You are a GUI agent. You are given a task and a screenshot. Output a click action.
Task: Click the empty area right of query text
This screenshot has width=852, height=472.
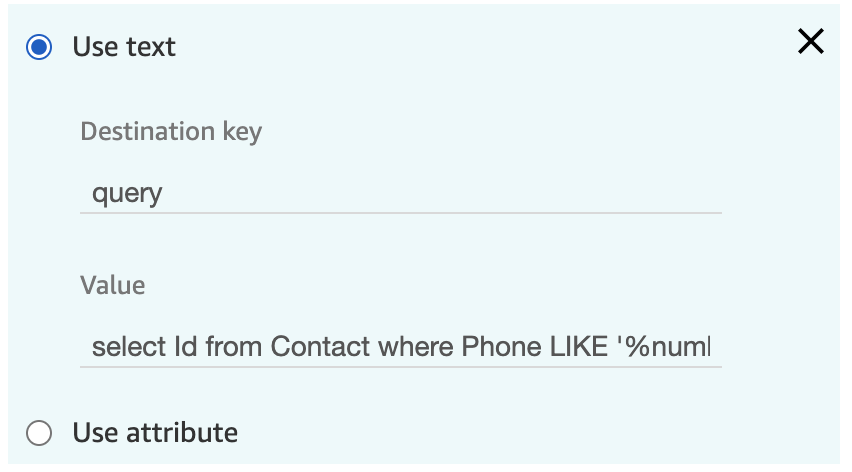click(x=440, y=193)
